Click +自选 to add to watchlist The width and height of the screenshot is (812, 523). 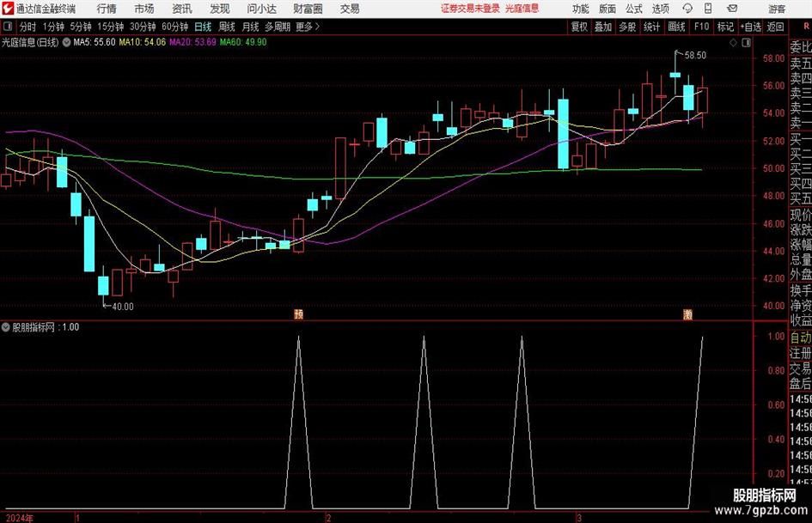pyautogui.click(x=751, y=27)
